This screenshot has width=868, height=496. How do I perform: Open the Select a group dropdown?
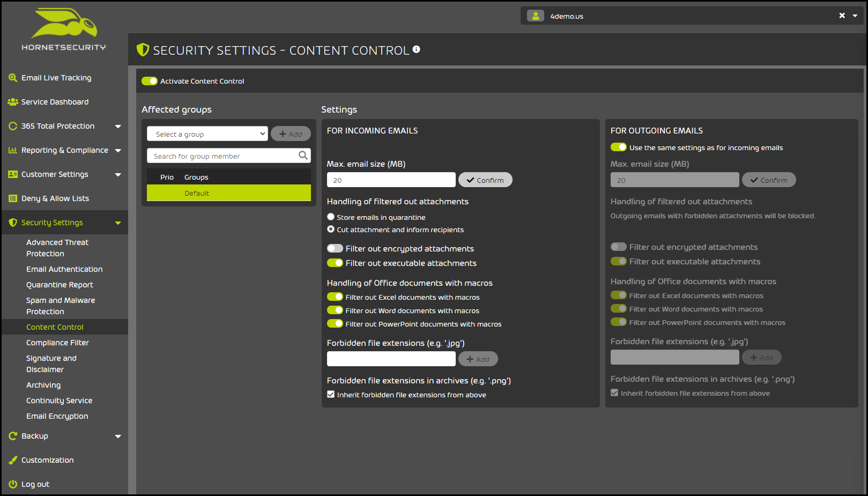tap(207, 134)
